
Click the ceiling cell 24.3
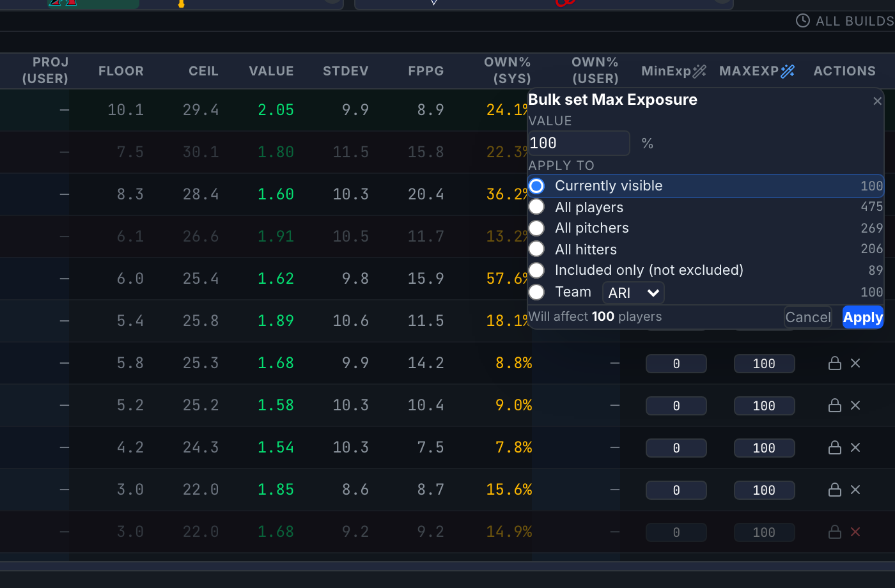[x=201, y=447]
